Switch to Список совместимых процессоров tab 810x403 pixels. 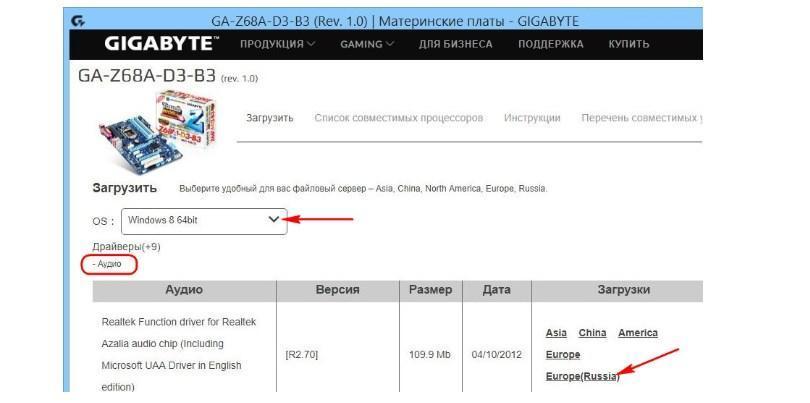tap(399, 118)
